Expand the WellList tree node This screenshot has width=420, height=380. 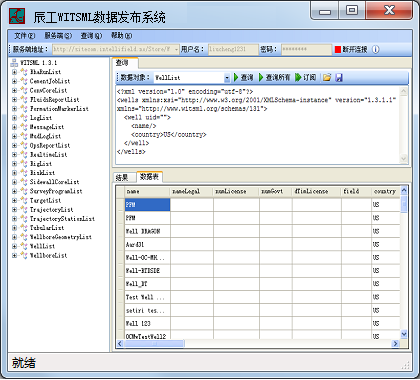pyautogui.click(x=14, y=246)
